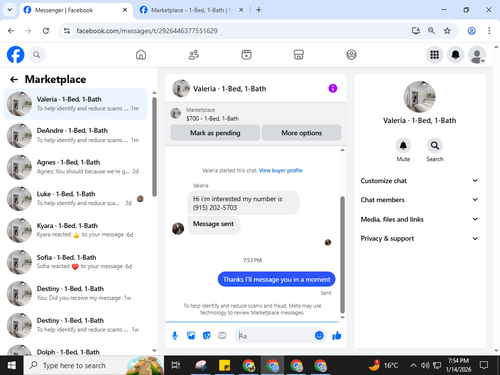Search in conversation magnifier icon

[435, 146]
